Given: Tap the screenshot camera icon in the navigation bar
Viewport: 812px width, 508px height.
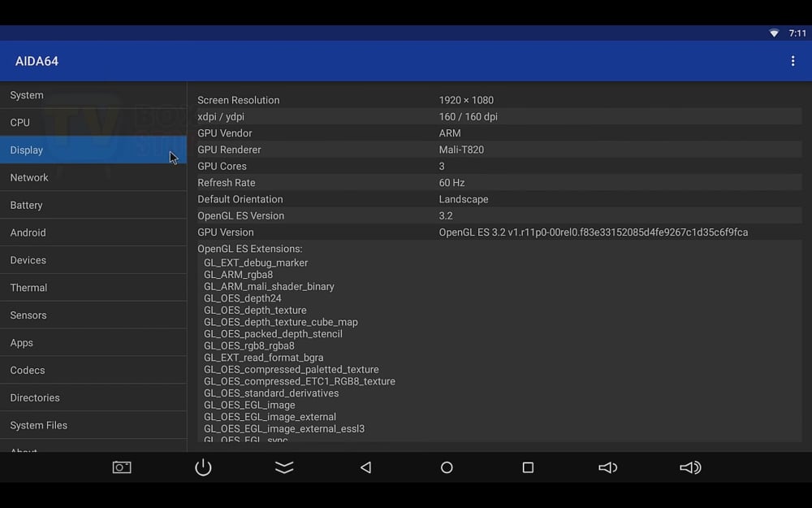Looking at the screenshot, I should point(122,467).
